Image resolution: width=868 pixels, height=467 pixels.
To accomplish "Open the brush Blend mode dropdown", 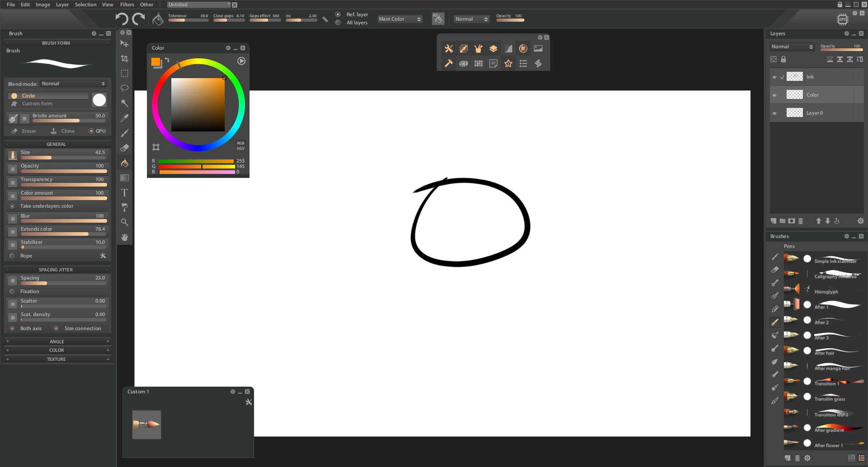I will (73, 84).
